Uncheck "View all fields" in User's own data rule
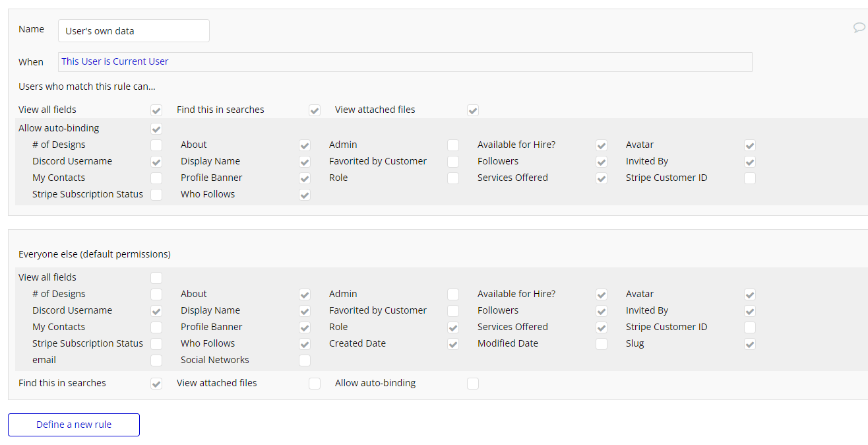The width and height of the screenshot is (868, 445). pyautogui.click(x=156, y=110)
